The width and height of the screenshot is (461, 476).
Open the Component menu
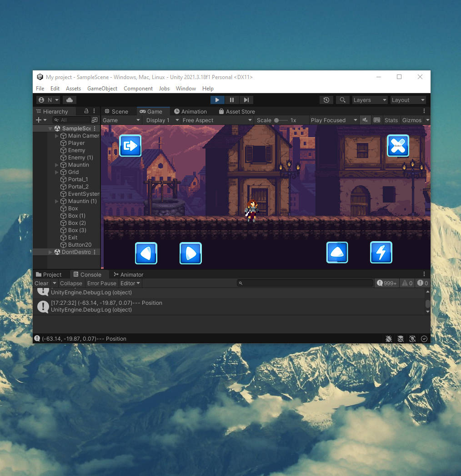point(138,88)
